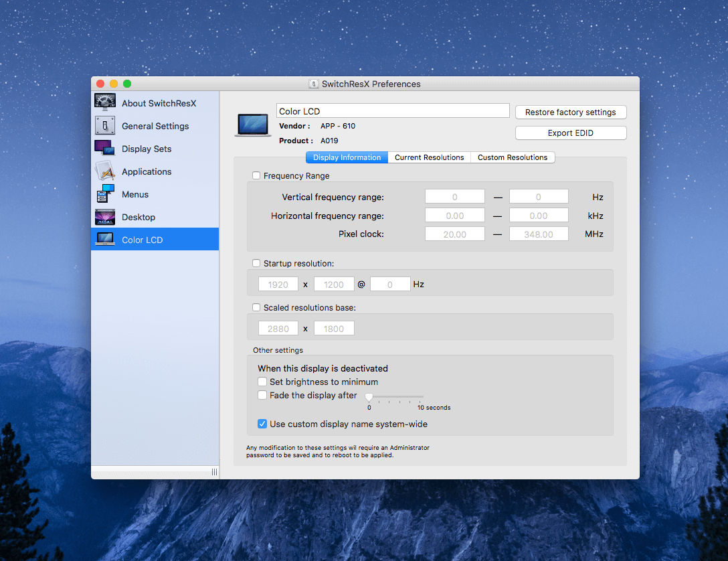Click the scaled base height field 1800
The image size is (728, 561).
334,328
